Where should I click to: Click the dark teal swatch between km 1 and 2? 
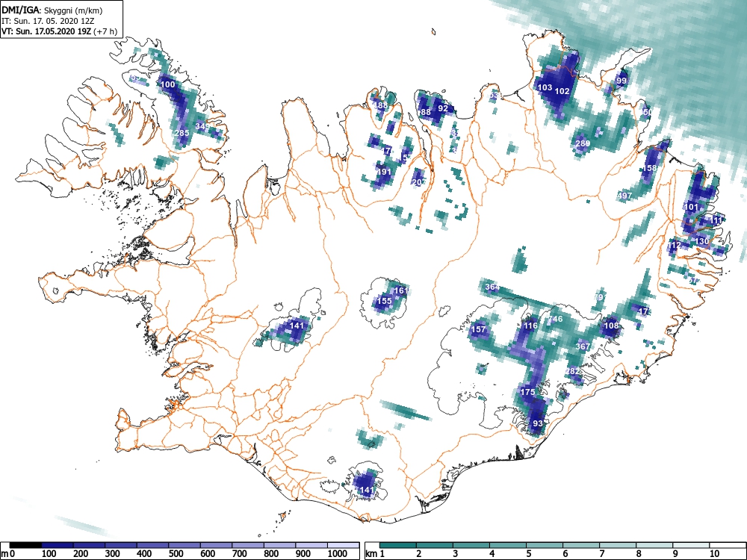[x=398, y=545]
